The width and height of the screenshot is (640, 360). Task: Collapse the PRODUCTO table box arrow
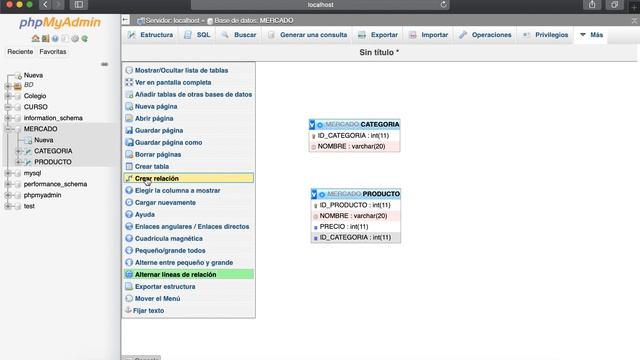pyautogui.click(x=314, y=194)
